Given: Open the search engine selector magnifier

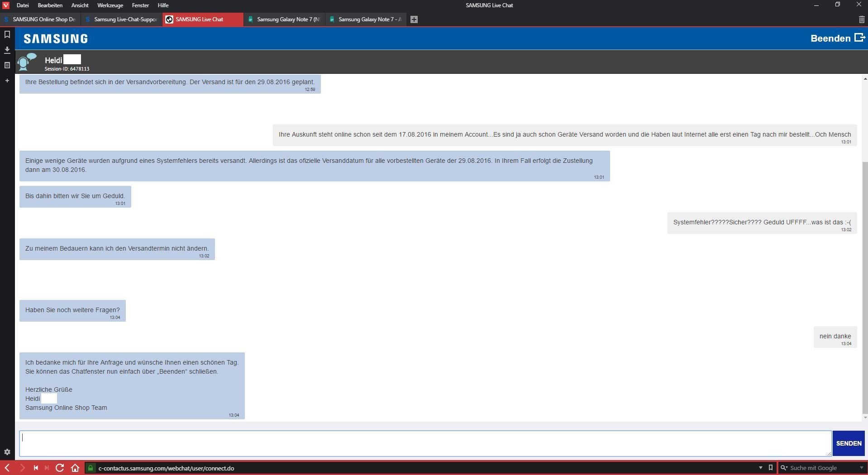Looking at the screenshot, I should click(x=784, y=468).
